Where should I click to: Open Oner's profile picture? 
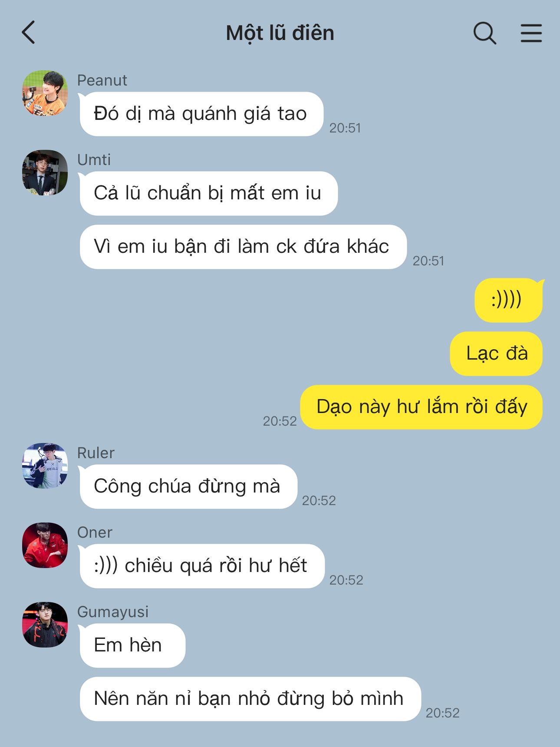(45, 545)
